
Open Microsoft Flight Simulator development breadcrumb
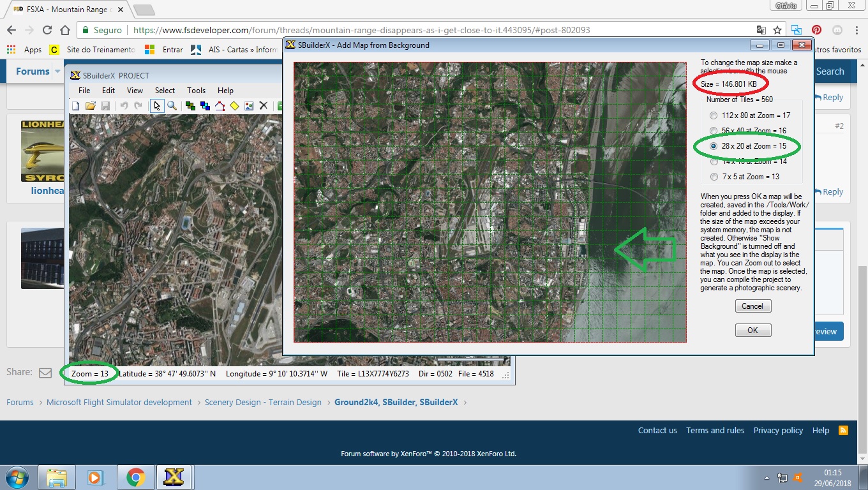pos(119,403)
